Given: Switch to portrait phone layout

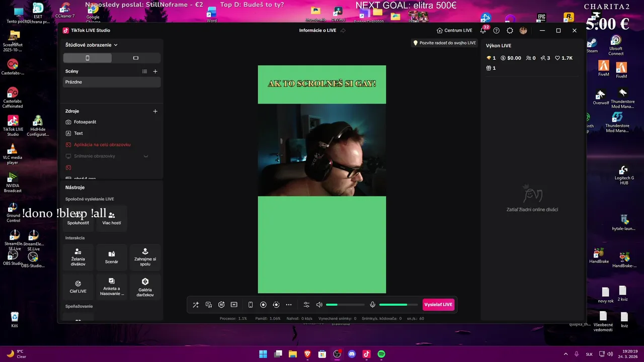Looking at the screenshot, I should (88, 58).
